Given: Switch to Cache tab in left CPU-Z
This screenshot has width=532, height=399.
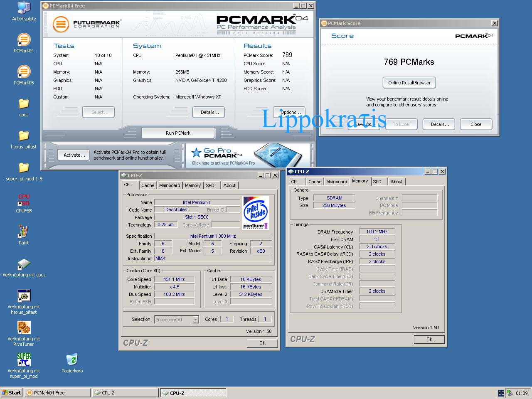Looking at the screenshot, I should pos(148,185).
